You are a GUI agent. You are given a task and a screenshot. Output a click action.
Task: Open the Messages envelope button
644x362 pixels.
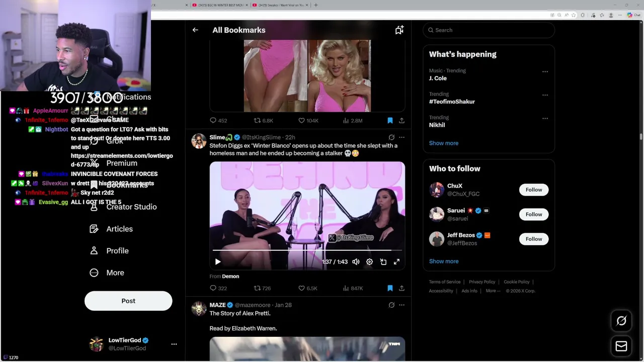[x=621, y=346]
